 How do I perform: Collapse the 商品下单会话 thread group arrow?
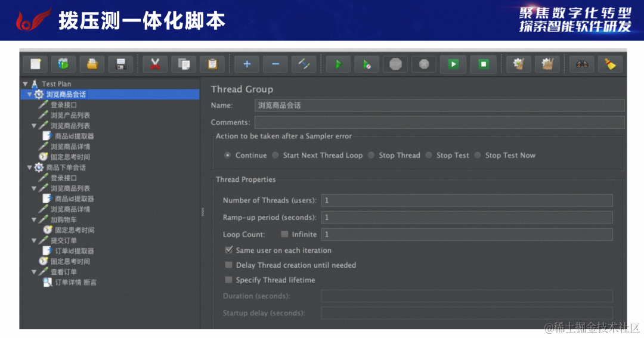pos(30,168)
